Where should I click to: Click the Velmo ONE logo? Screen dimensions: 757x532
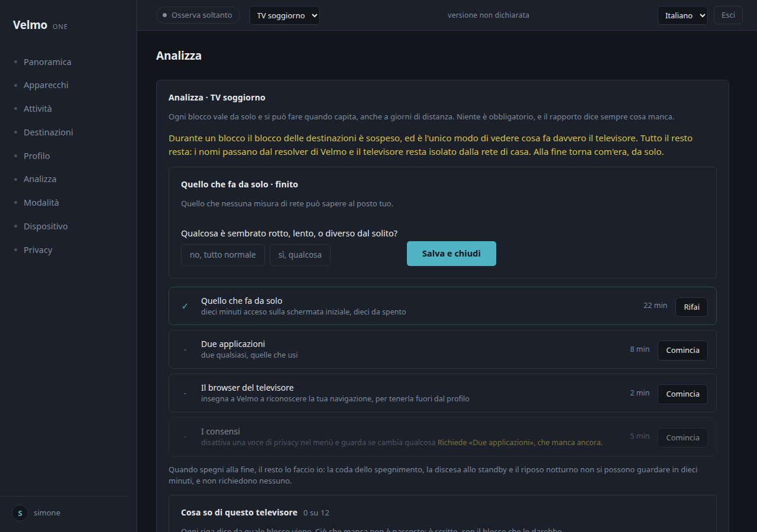[40, 25]
